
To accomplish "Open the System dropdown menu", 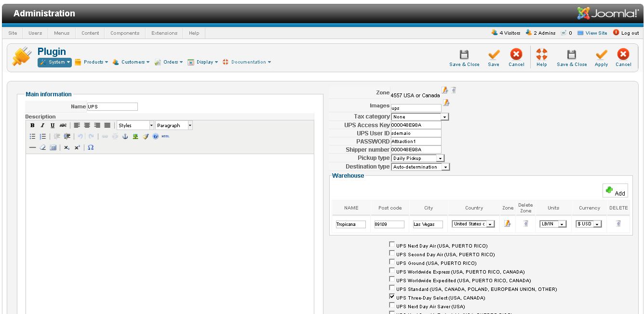I will [55, 62].
